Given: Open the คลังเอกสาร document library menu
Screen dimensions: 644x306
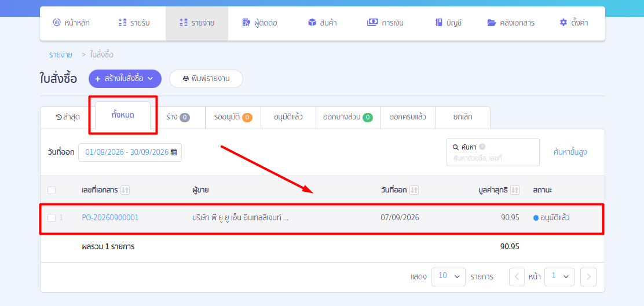Looking at the screenshot, I should [511, 23].
